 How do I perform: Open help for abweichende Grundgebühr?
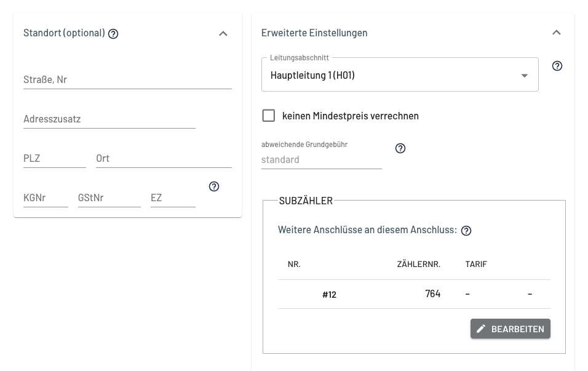click(x=400, y=148)
